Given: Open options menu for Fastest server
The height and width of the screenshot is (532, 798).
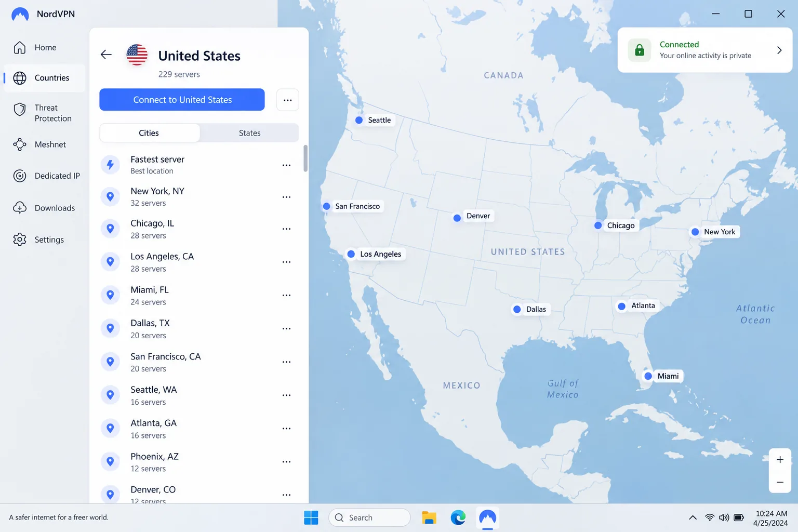Looking at the screenshot, I should pyautogui.click(x=286, y=165).
